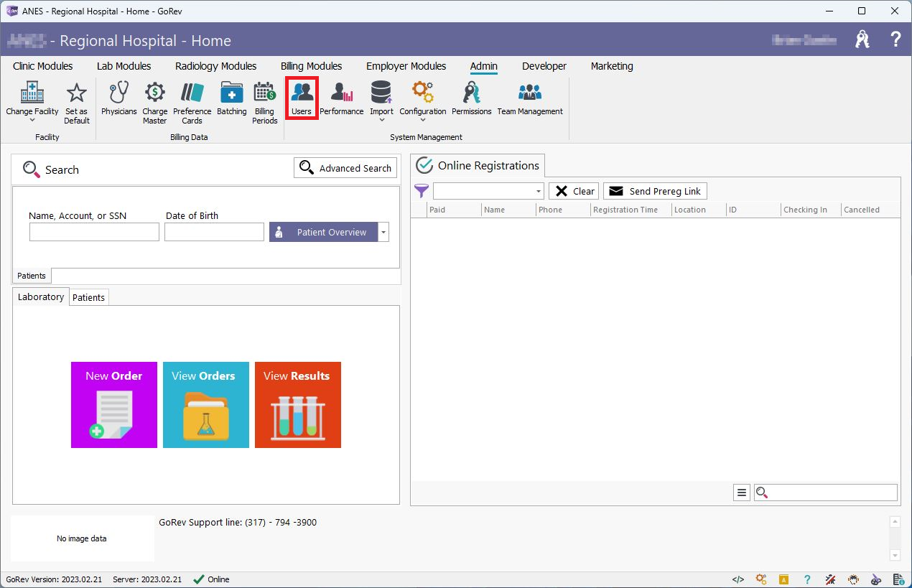
Task: Click the Import database icon
Action: [x=381, y=92]
